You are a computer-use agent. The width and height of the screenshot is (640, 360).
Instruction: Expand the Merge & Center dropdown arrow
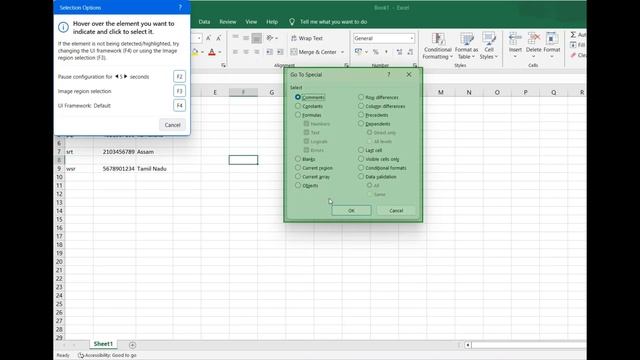tap(342, 52)
